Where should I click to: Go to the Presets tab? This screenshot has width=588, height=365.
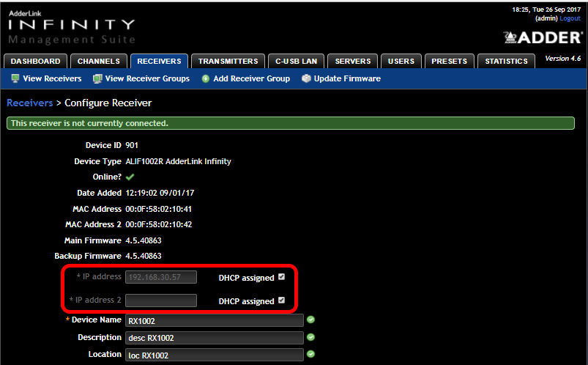coord(450,62)
